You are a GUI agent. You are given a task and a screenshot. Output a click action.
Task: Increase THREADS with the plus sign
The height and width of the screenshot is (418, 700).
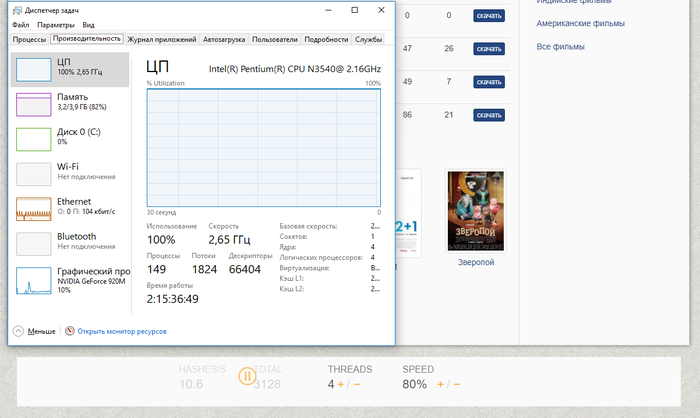pos(341,385)
